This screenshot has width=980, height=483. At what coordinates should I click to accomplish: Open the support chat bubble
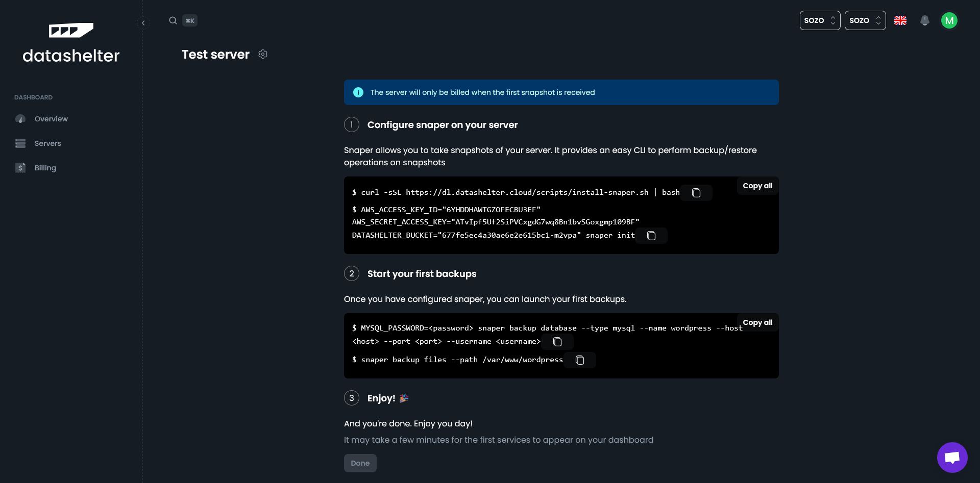point(952,457)
